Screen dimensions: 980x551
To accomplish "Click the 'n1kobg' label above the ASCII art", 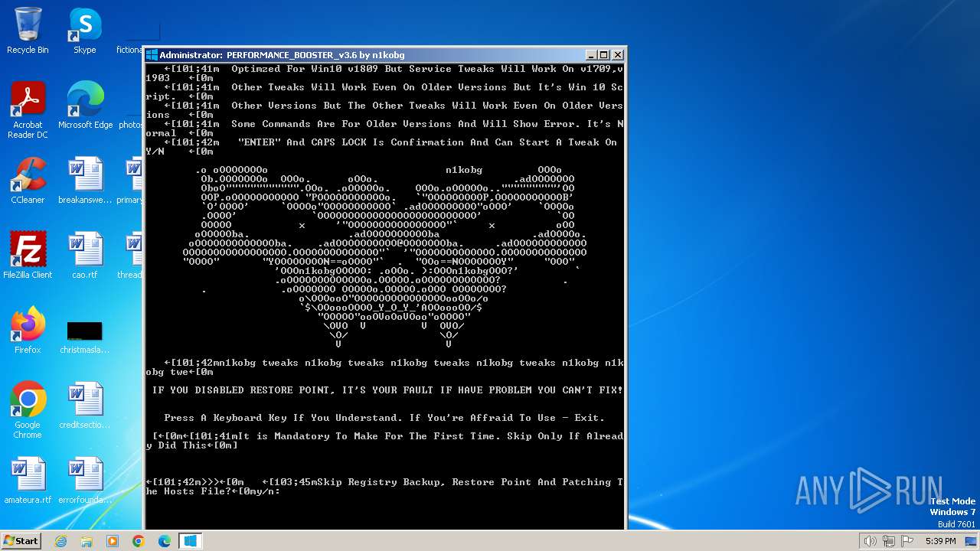I will coord(464,170).
